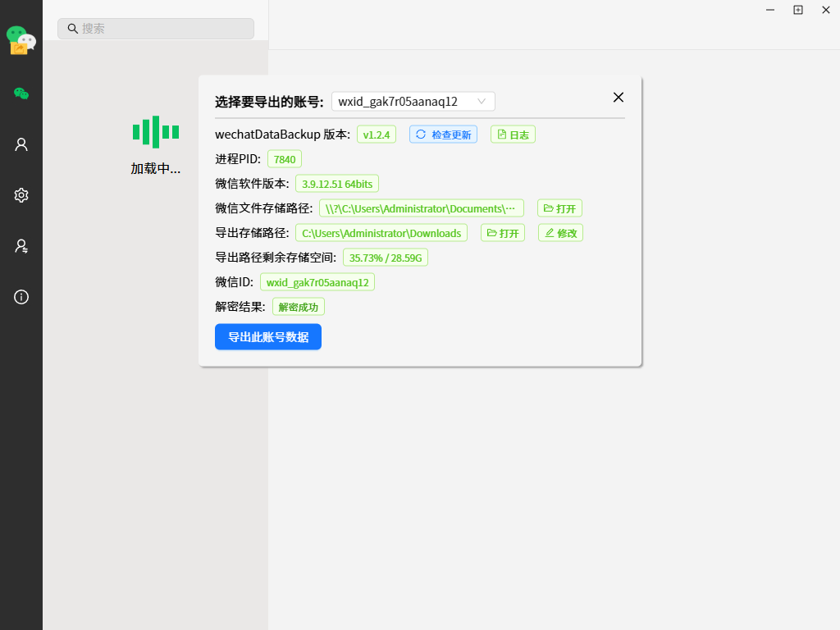Close the main application window
This screenshot has height=630, width=840.
825,10
